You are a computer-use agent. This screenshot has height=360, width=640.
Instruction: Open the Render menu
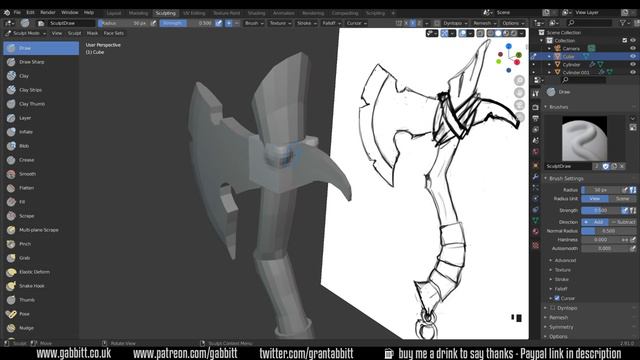[48, 13]
